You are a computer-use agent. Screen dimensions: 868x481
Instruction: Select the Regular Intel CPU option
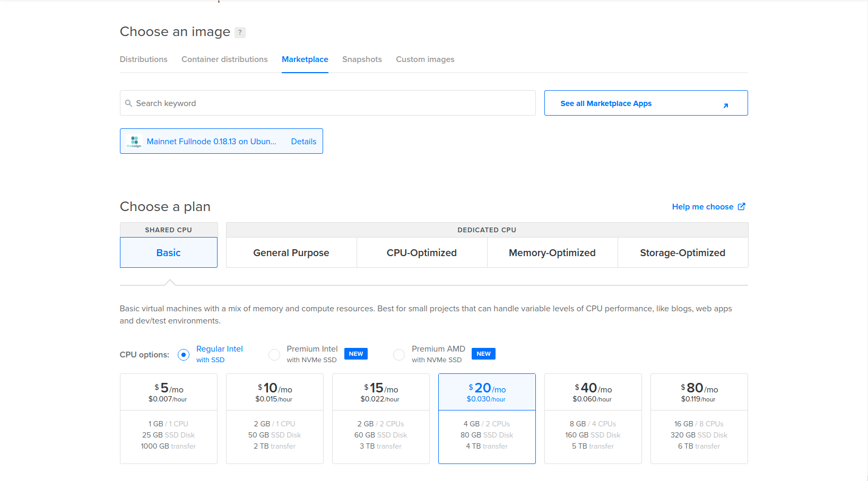(x=184, y=355)
